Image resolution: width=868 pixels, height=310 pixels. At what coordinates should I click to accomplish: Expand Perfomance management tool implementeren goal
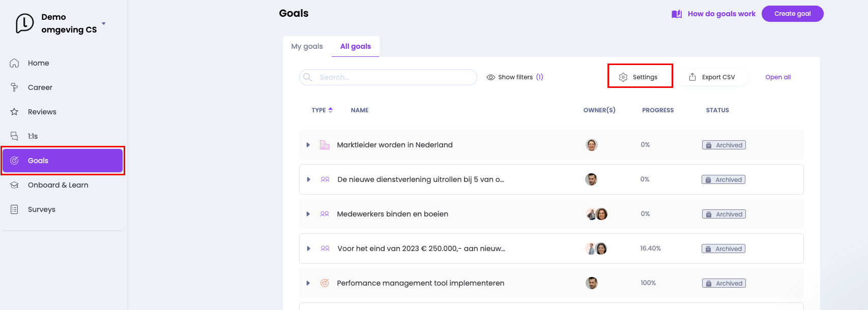coord(308,283)
